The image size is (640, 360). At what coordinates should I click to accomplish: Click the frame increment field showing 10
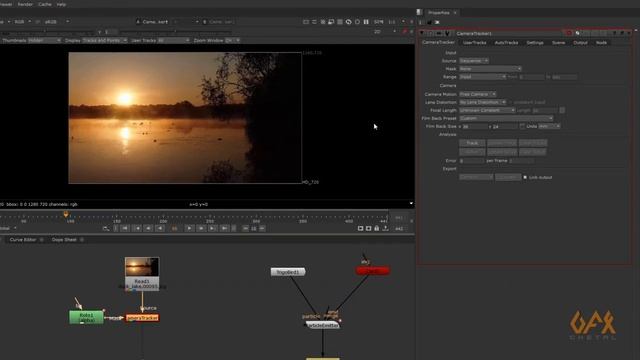pos(253,229)
